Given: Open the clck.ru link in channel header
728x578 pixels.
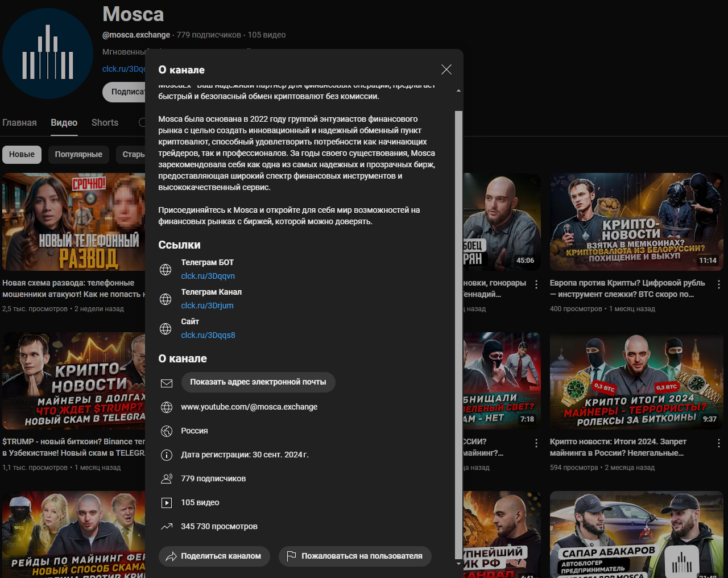Looking at the screenshot, I should pos(123,69).
